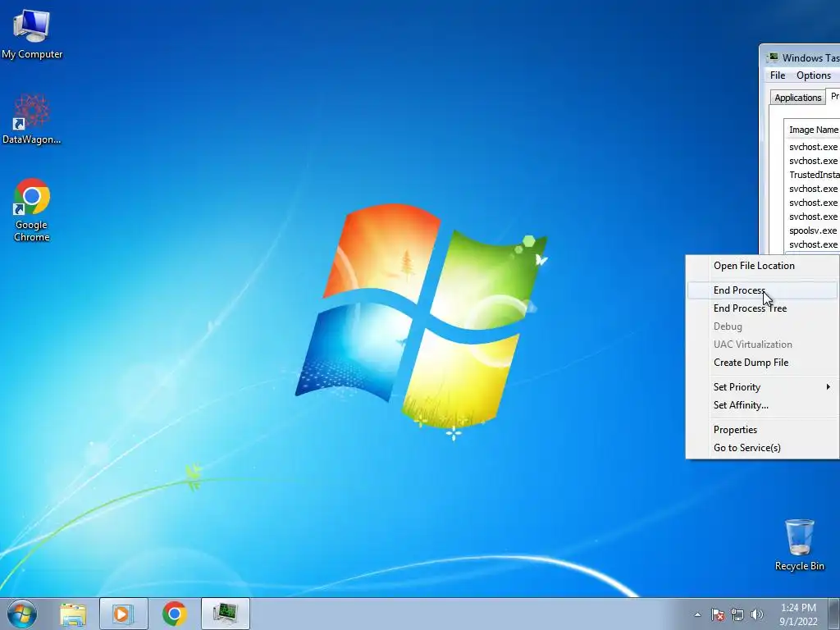This screenshot has width=840, height=630.
Task: Choose Go to Service(s) in context menu
Action: pos(763,448)
